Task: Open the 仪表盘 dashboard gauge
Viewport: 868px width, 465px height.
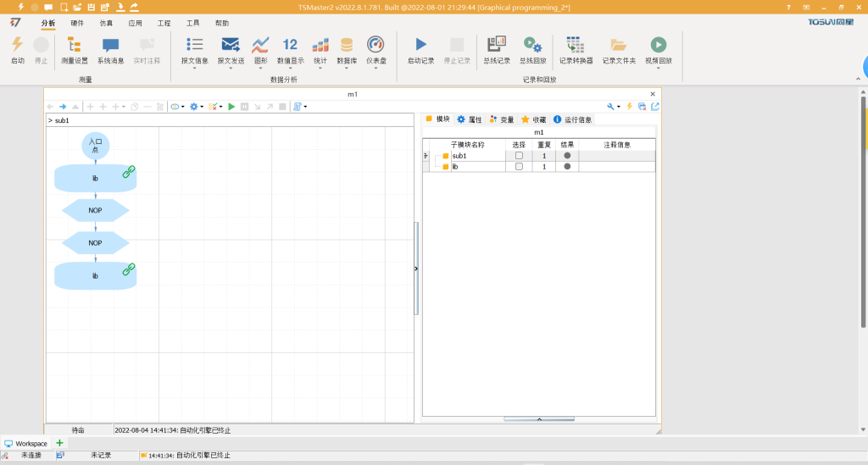Action: click(376, 46)
